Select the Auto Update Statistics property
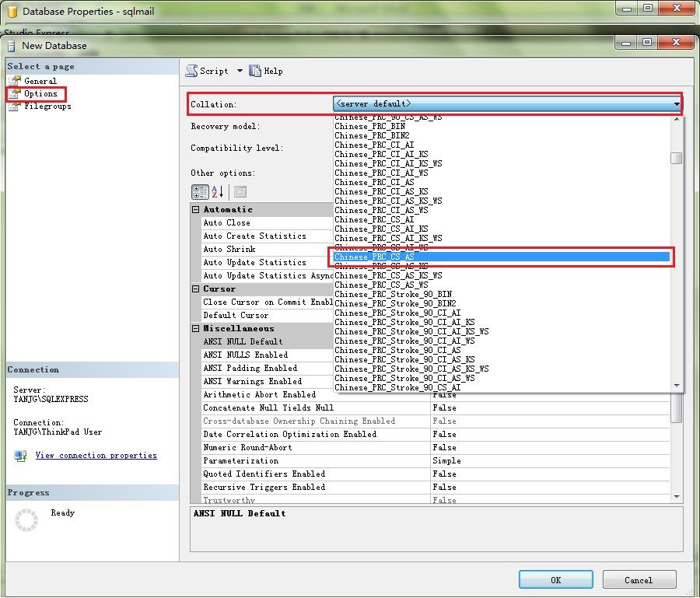 pyautogui.click(x=255, y=262)
